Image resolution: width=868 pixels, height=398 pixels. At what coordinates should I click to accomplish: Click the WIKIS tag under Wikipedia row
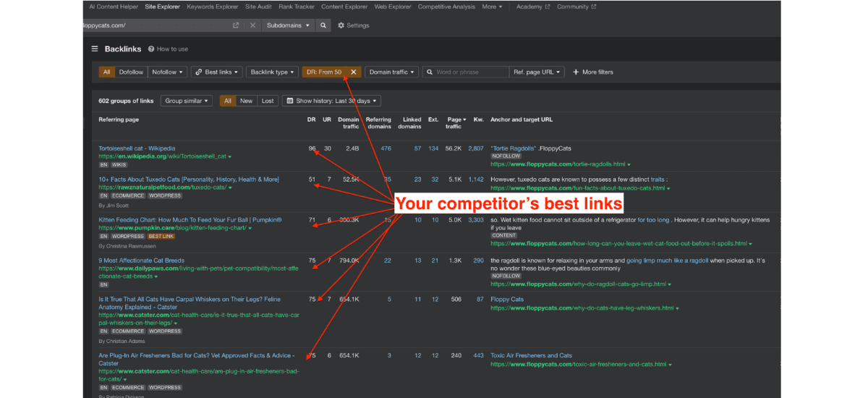point(120,165)
